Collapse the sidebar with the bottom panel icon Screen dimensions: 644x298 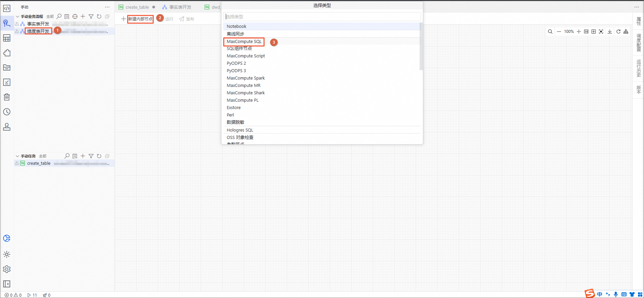click(x=7, y=284)
